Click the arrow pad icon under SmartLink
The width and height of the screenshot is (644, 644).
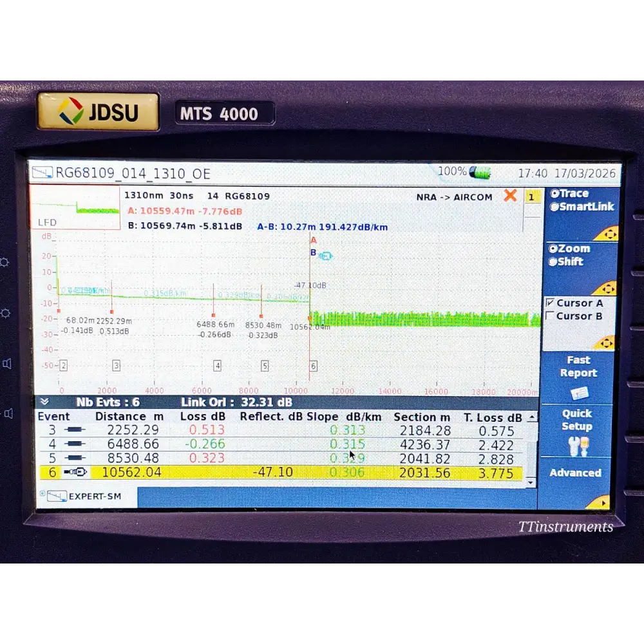click(608, 234)
